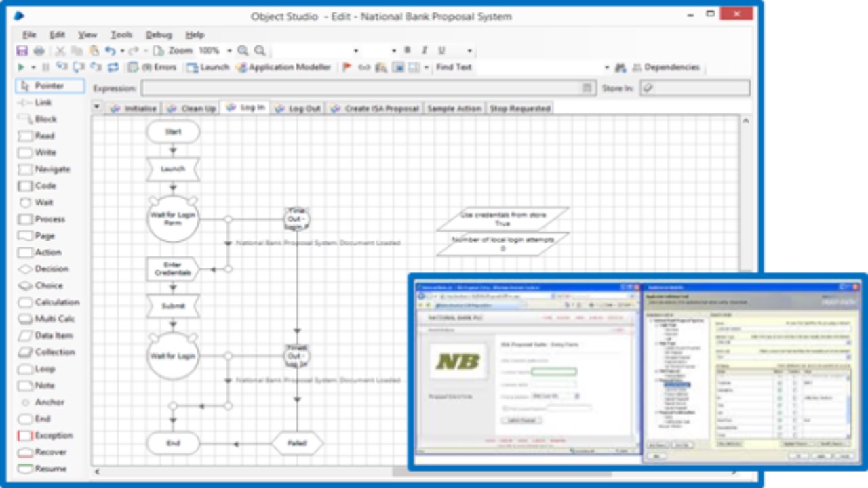Viewport: 868px width, 488px height.
Task: Select the Enter Credentials stage
Action: point(173,269)
